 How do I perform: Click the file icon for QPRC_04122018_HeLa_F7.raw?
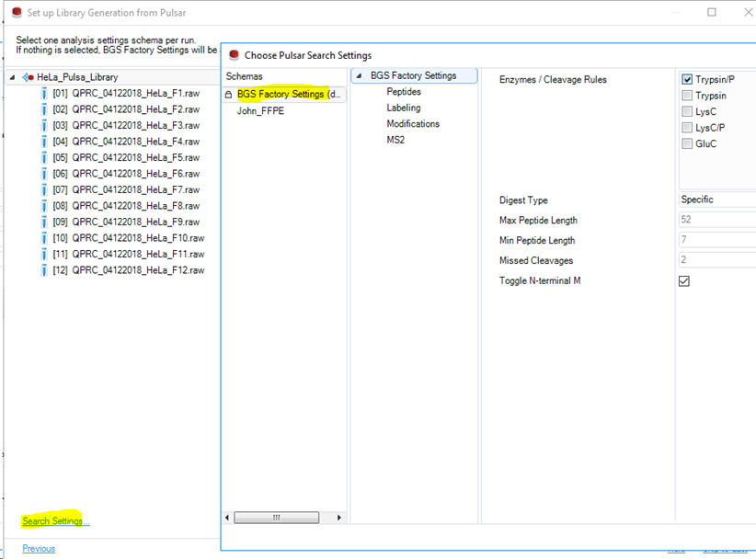click(x=44, y=190)
